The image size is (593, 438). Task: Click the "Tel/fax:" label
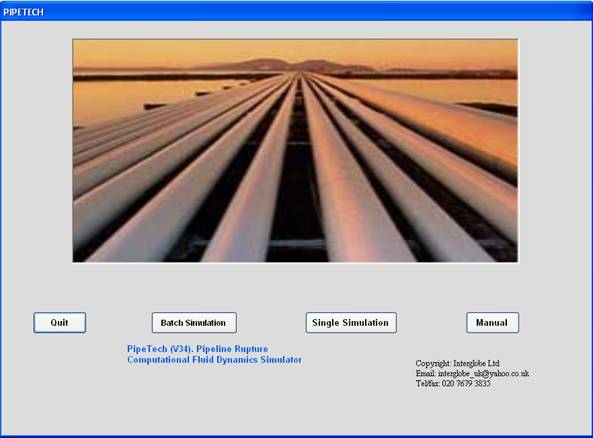click(x=428, y=383)
